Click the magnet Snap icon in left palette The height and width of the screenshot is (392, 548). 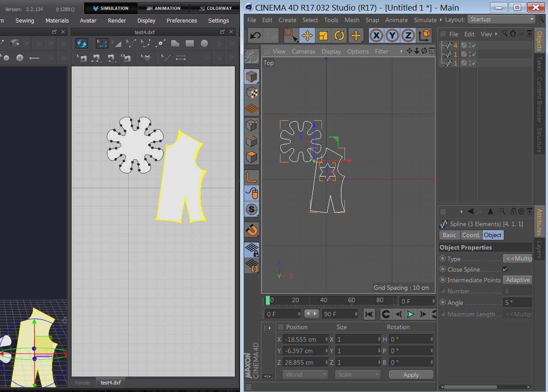tap(252, 230)
